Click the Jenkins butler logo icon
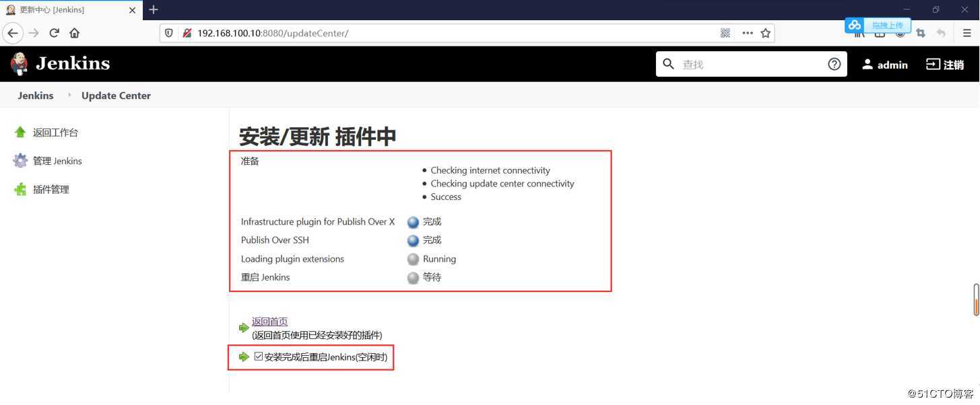This screenshot has height=405, width=980. [x=20, y=64]
